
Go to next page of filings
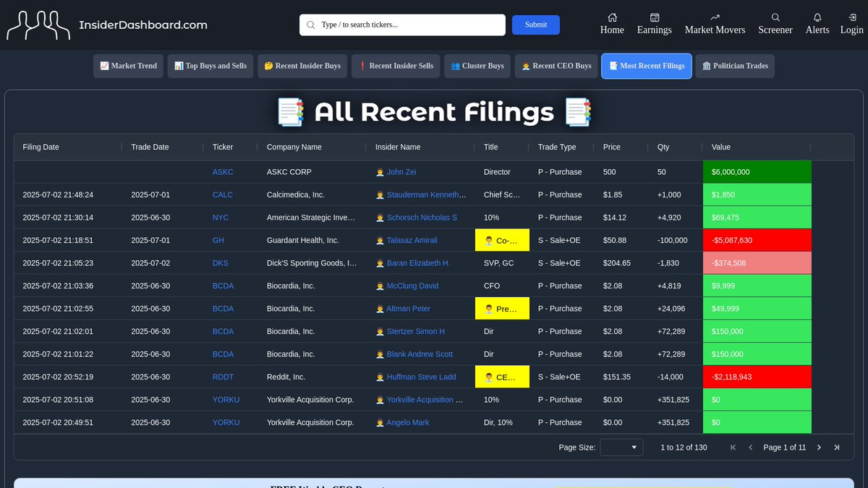tap(819, 448)
